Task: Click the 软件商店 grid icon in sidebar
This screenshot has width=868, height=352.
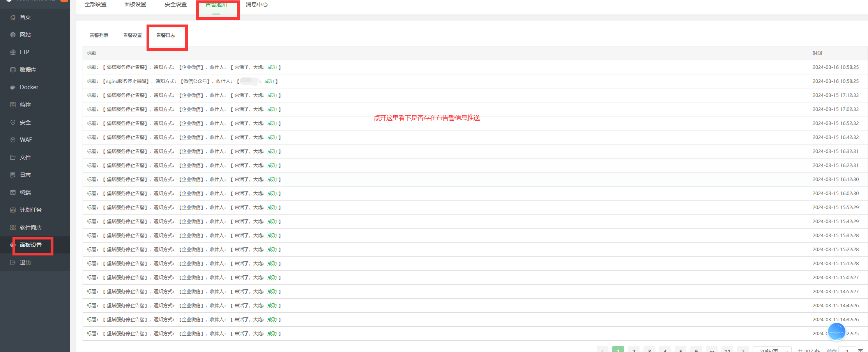Action: click(x=13, y=227)
